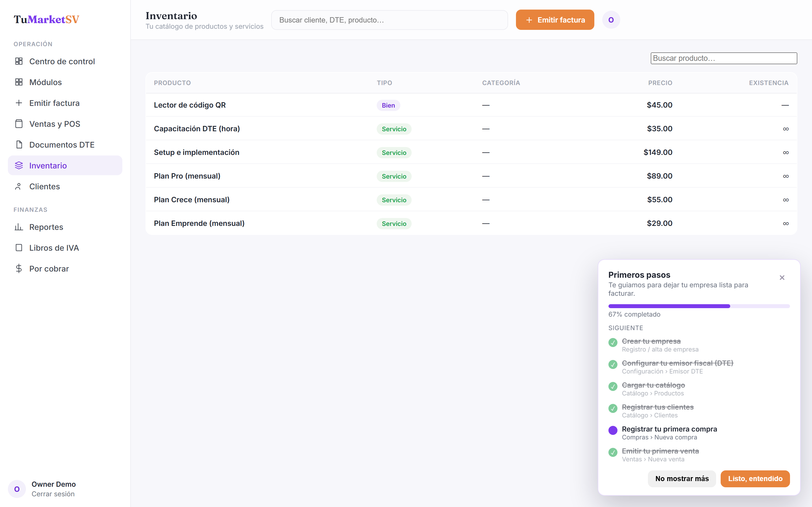812x507 pixels.
Task: Click the Crear tu empresa checkmark
Action: 613,342
